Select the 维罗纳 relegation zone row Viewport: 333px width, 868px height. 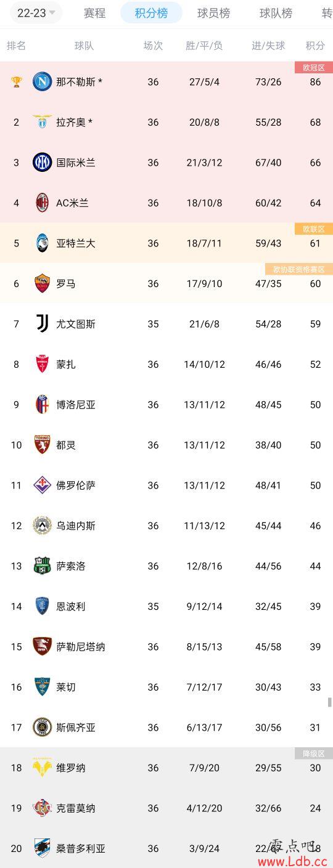coord(166,768)
